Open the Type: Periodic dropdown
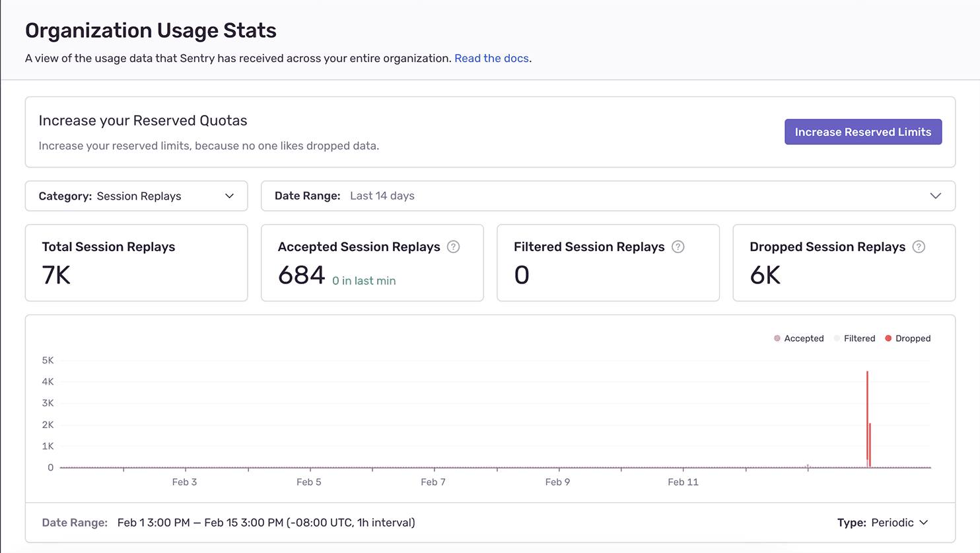Screen dimensions: 980x553 [x=883, y=523]
